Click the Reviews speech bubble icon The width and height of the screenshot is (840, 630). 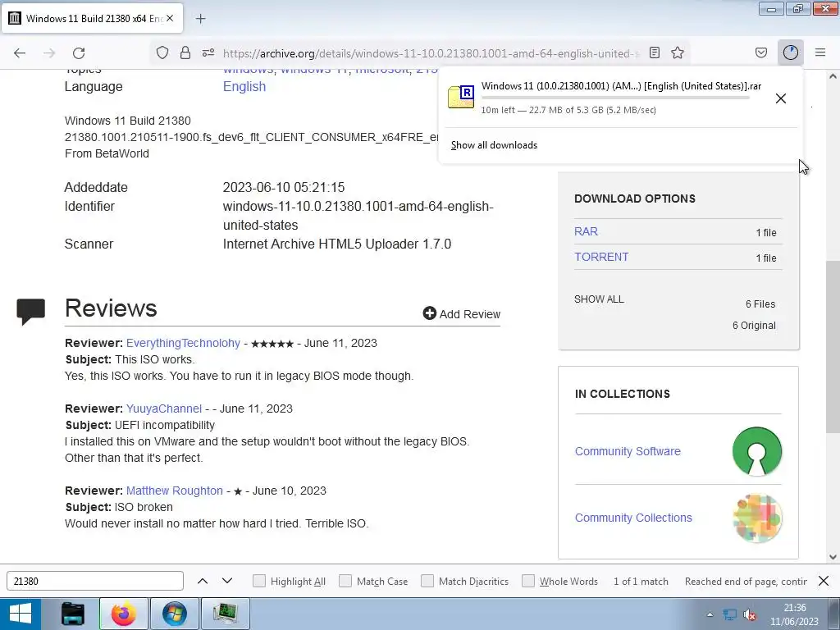click(30, 311)
